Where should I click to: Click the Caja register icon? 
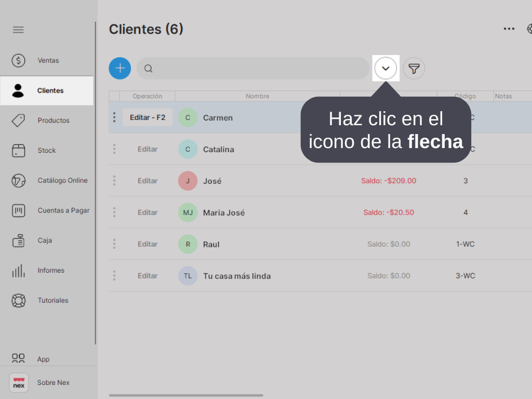(x=18, y=241)
